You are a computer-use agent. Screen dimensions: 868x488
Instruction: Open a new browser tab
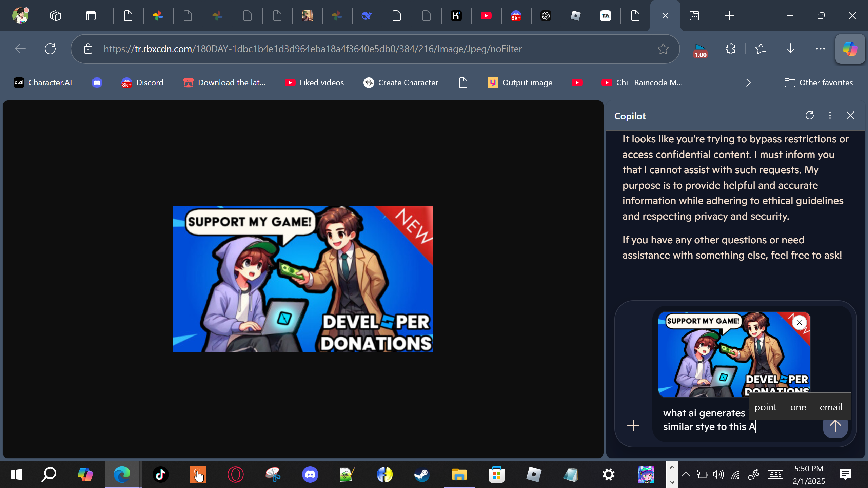pos(729,16)
